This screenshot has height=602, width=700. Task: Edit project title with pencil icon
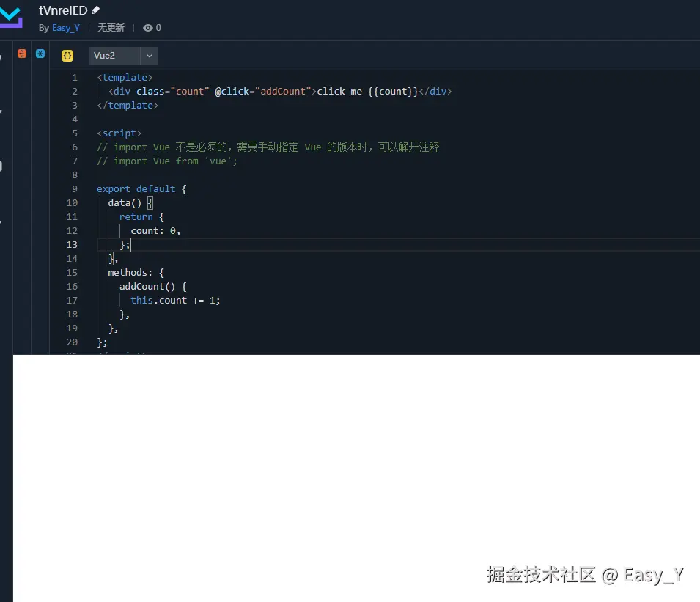tap(95, 10)
